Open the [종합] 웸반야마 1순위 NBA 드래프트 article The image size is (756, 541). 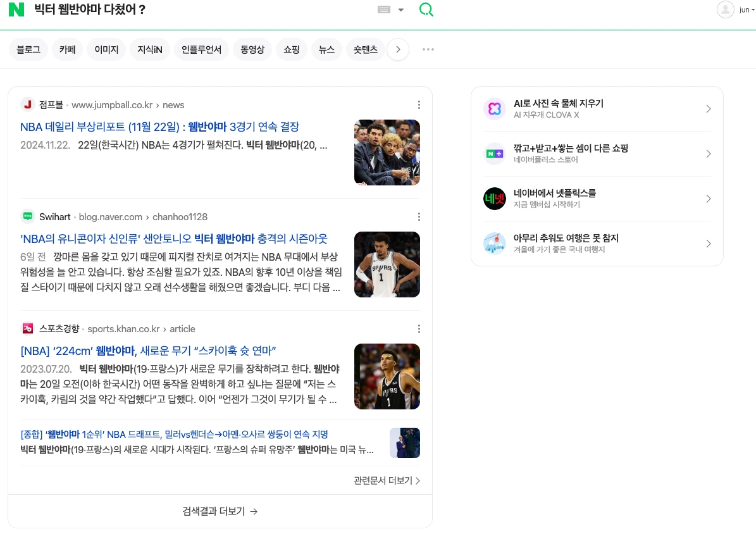174,435
